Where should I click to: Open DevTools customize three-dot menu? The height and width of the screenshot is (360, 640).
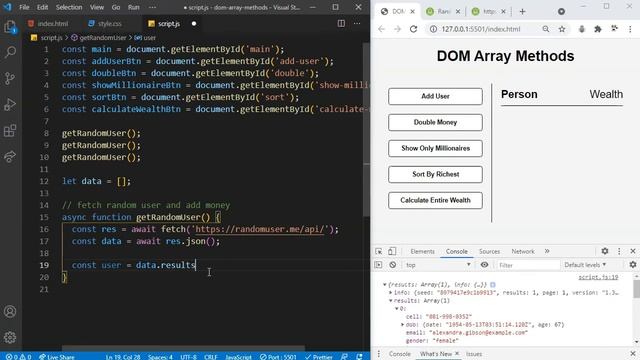point(619,251)
